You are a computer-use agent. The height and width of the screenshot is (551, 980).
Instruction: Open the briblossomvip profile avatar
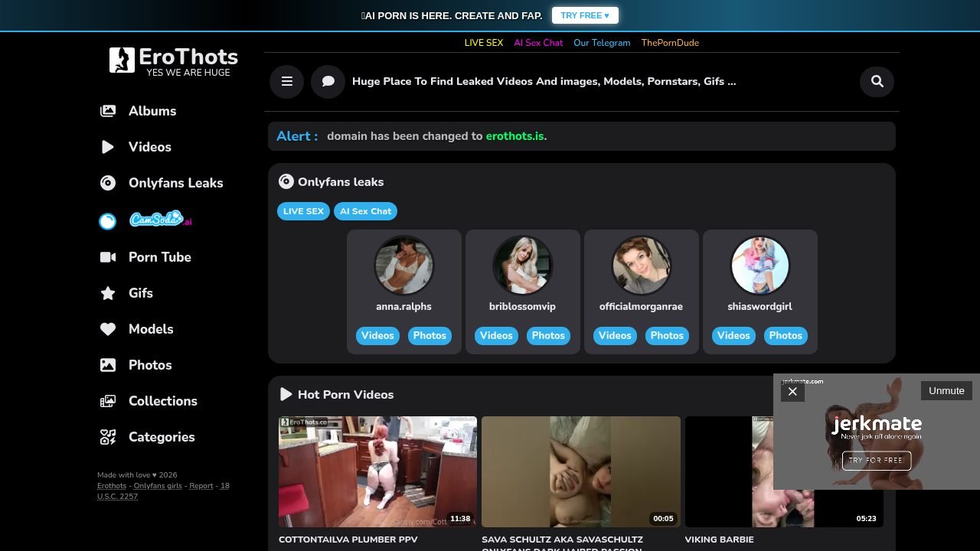(x=522, y=265)
